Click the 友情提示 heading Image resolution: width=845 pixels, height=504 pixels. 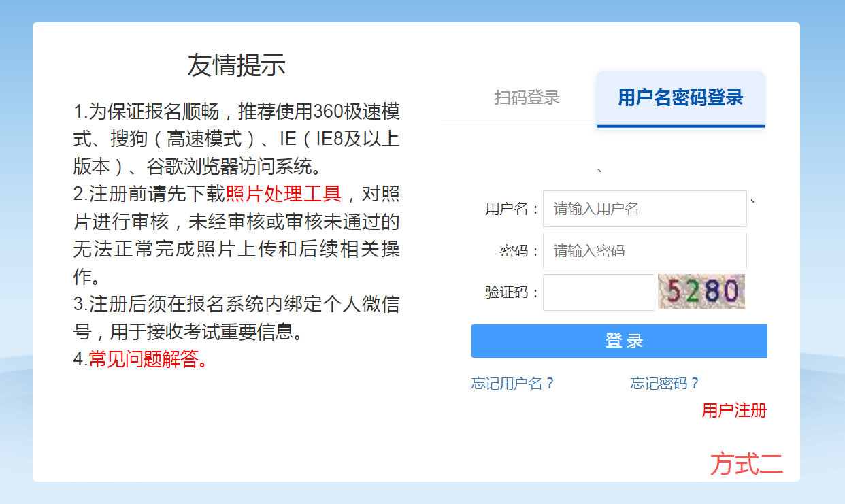point(236,65)
